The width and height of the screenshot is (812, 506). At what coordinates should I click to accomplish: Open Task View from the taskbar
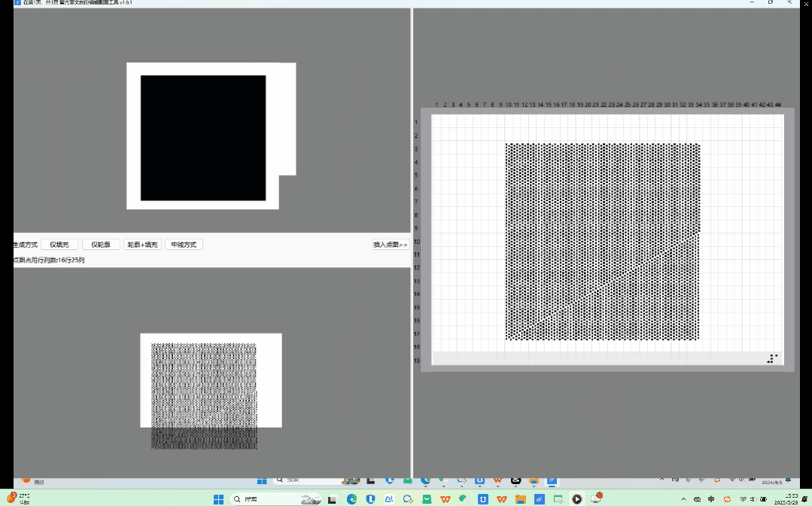[332, 499]
